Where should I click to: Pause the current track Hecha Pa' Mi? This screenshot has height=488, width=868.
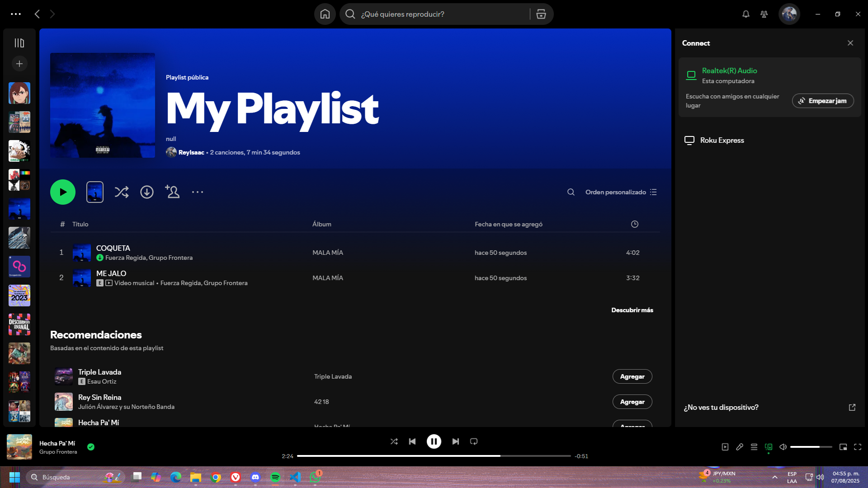(434, 441)
